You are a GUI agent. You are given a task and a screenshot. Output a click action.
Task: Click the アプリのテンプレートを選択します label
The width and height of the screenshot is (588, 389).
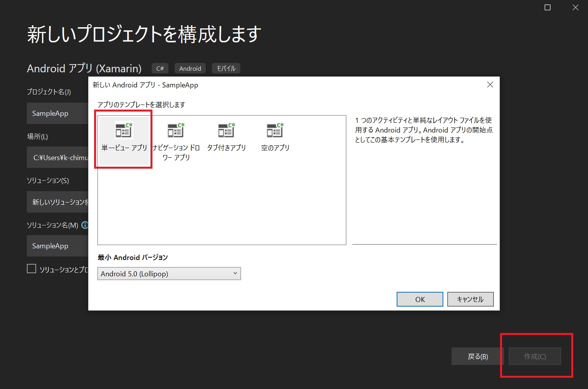(x=141, y=105)
